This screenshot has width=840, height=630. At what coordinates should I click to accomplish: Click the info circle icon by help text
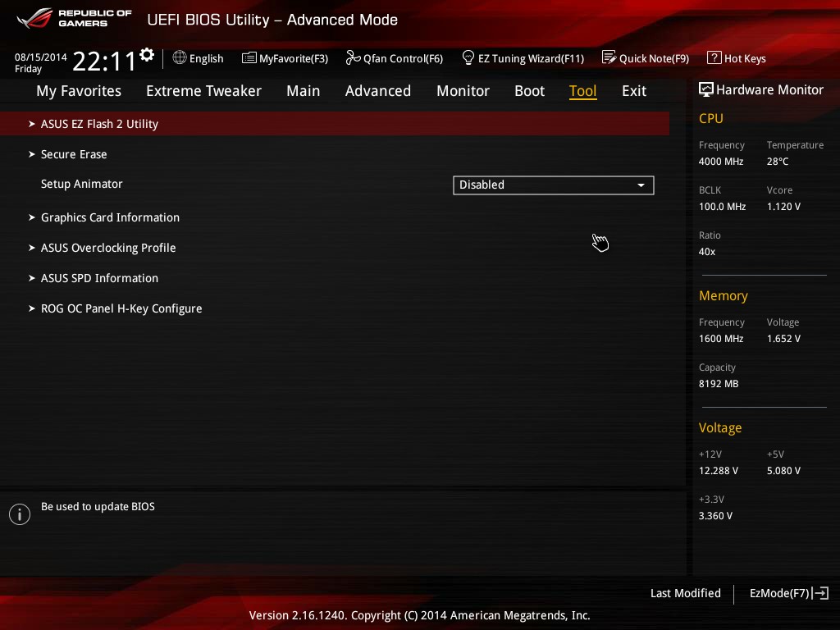20,514
